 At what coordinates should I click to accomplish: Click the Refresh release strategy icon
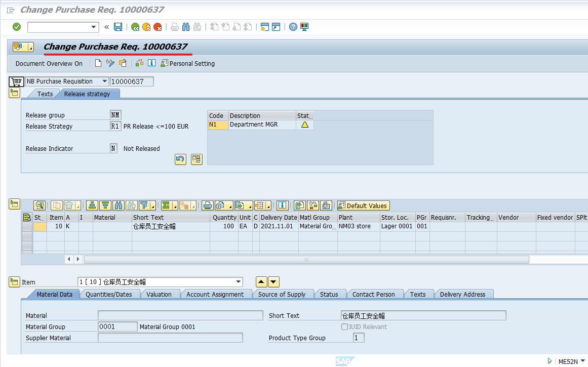[180, 159]
